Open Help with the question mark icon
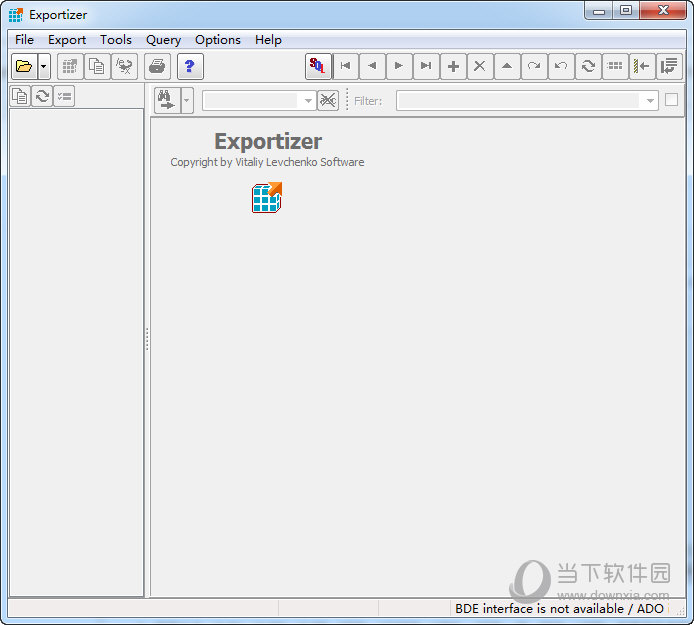Screen dimensions: 694x625 (x=190, y=66)
